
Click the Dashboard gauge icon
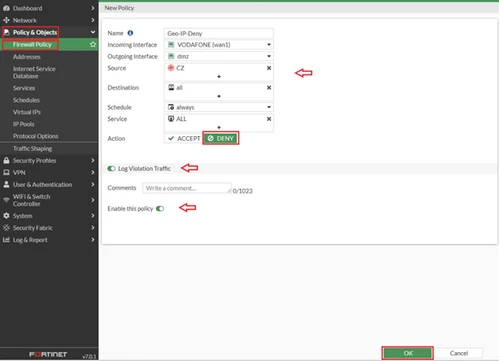coord(6,8)
